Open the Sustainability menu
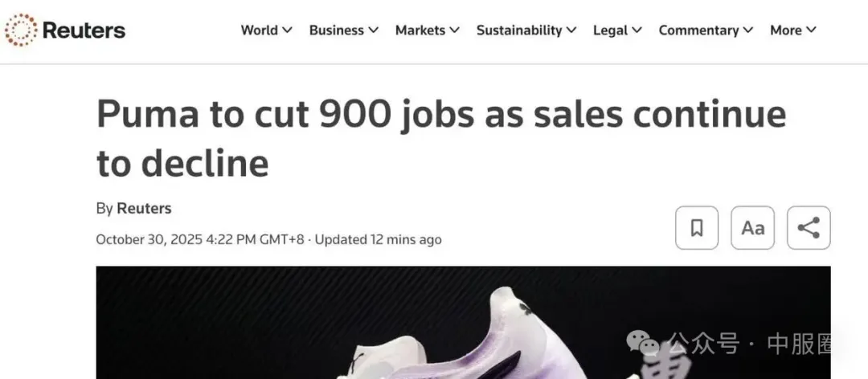The height and width of the screenshot is (379, 868). pos(526,30)
